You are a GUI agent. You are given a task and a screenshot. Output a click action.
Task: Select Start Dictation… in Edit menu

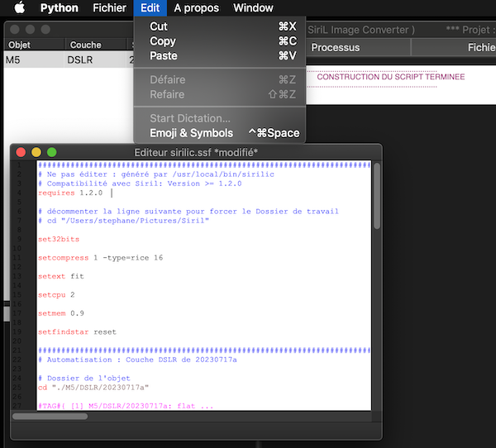click(x=220, y=118)
